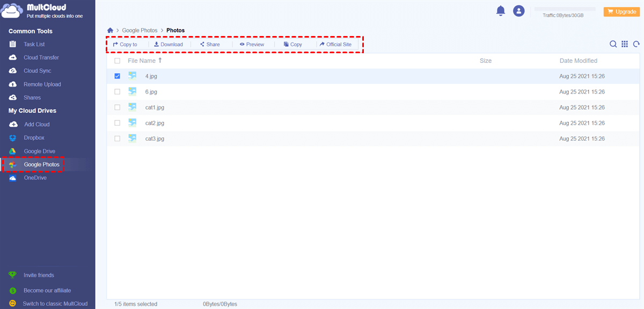Open Cloud Sync in sidebar
Screen dimensions: 644x309
38,71
